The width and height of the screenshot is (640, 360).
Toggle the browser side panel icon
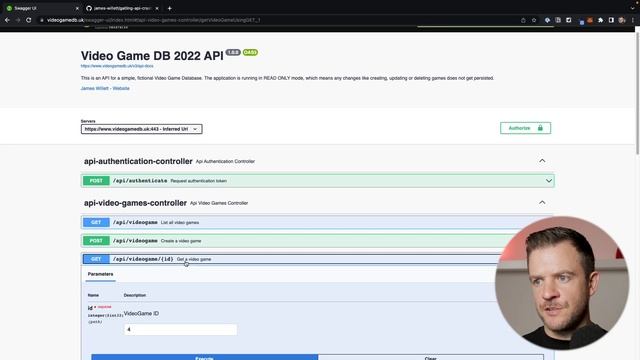(611, 20)
